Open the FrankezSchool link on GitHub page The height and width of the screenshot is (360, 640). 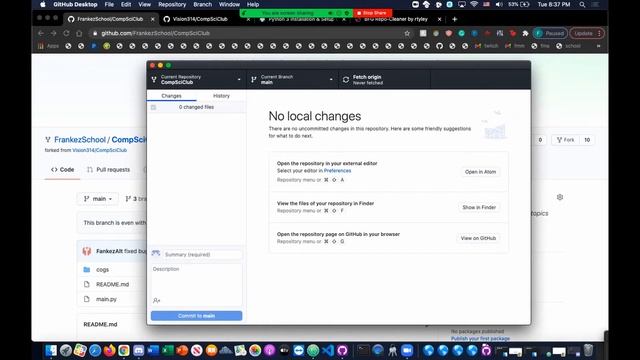tap(80, 140)
